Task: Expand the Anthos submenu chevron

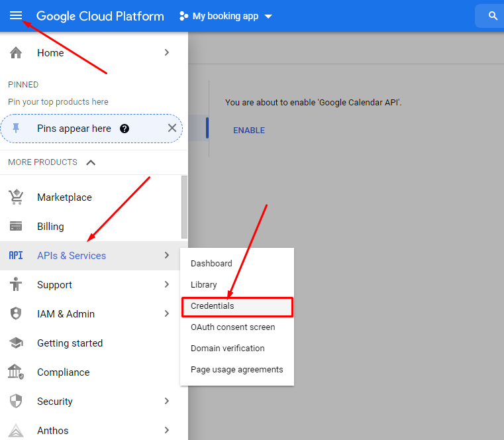Action: 166,430
